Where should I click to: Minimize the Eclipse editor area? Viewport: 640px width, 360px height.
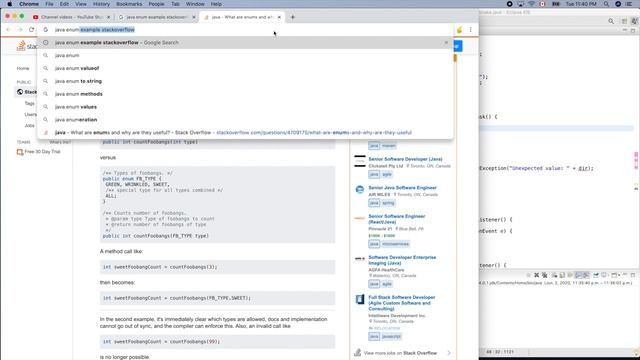pos(625,31)
